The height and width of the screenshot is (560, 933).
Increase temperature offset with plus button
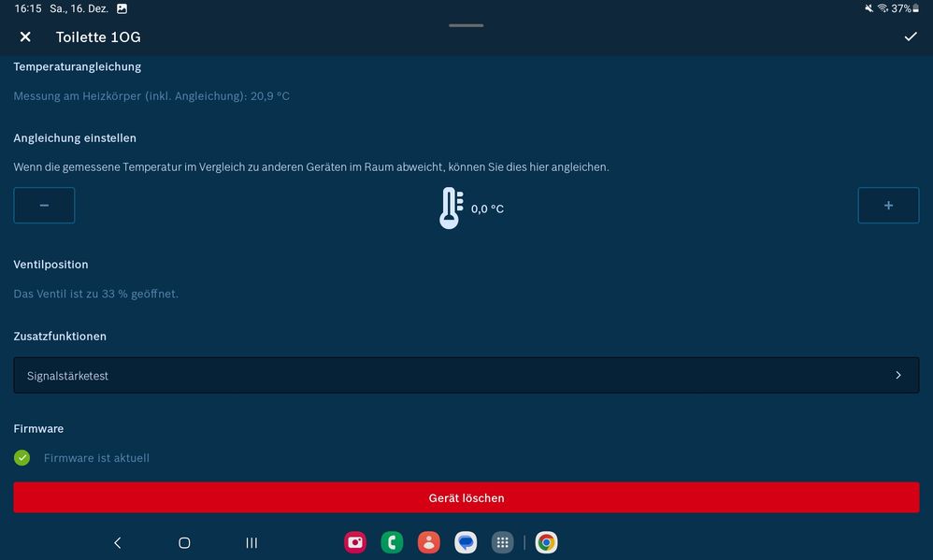click(888, 206)
